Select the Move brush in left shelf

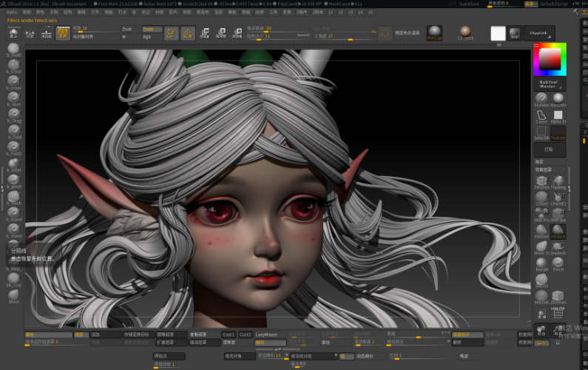14,295
